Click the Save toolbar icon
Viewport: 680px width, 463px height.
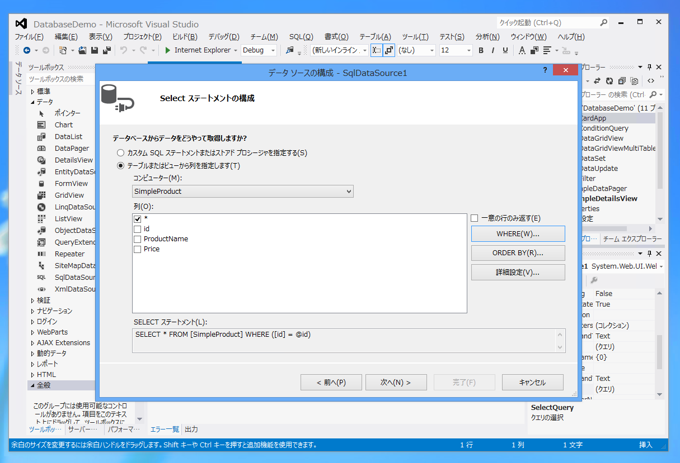pyautogui.click(x=94, y=50)
